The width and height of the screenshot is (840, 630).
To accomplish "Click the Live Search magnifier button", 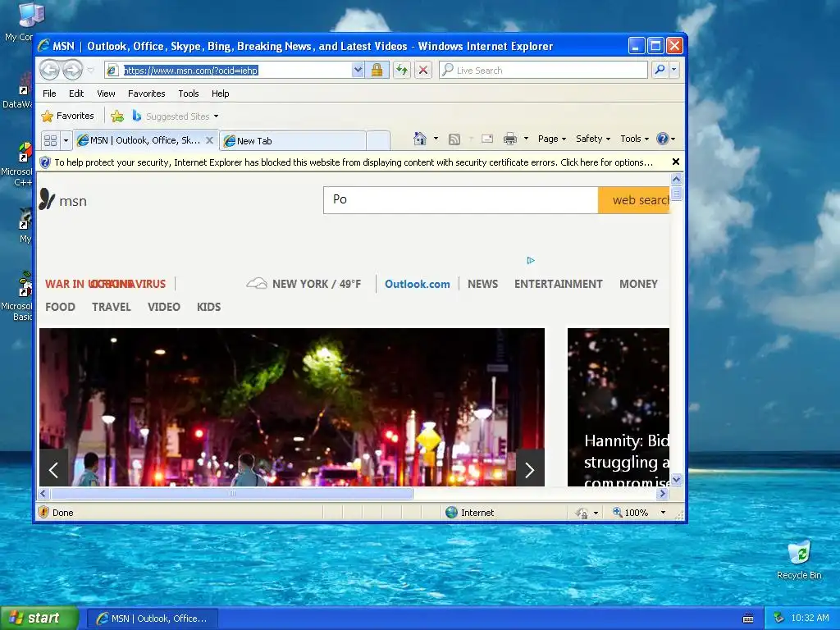I will pos(660,70).
